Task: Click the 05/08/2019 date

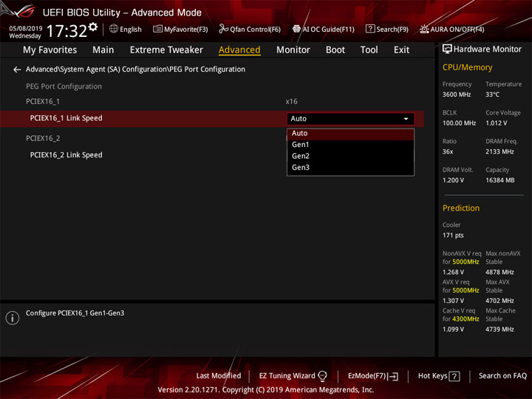Action: (25, 29)
